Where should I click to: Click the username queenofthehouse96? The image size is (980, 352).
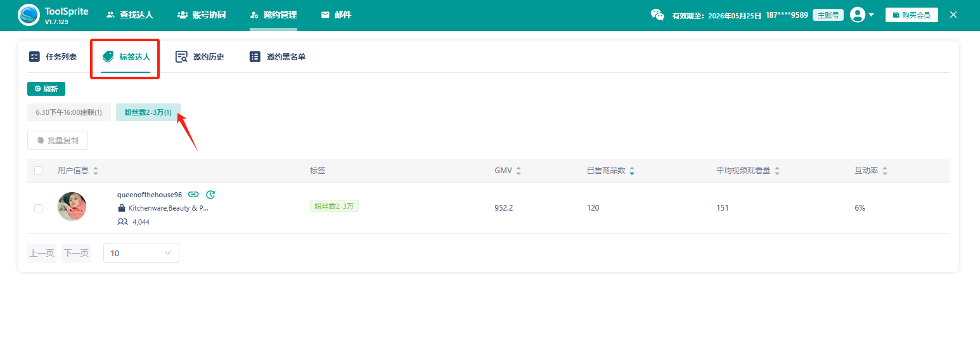[150, 195]
